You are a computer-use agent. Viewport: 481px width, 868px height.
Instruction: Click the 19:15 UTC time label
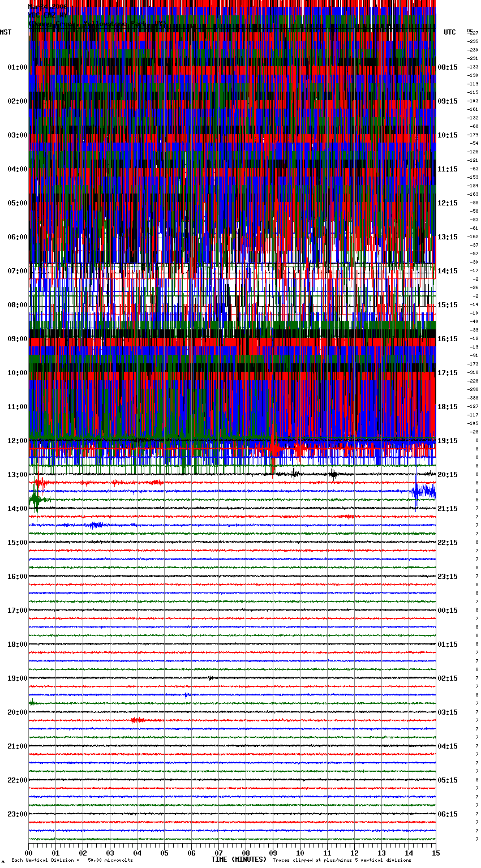point(448,441)
